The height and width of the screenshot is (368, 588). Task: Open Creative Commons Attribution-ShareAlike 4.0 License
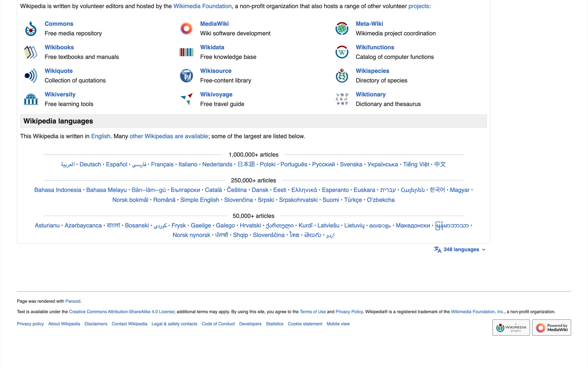pyautogui.click(x=122, y=312)
